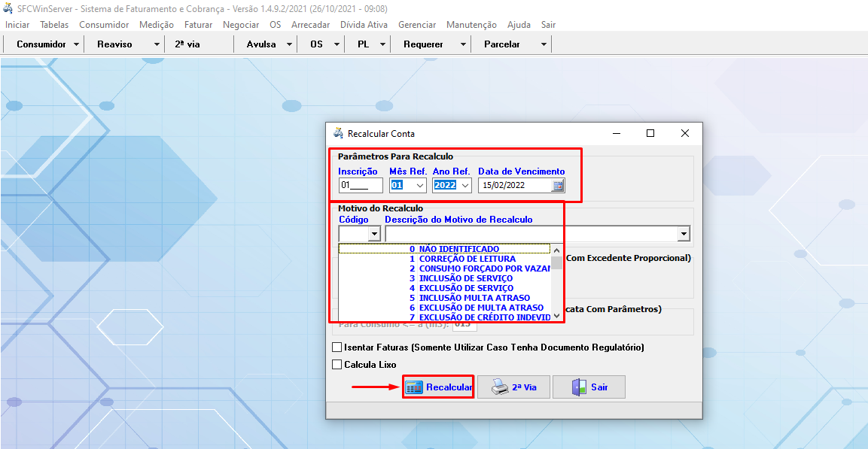This screenshot has height=449, width=868.
Task: Select CORREÇÃO DE LEITURA from the list
Action: pos(467,259)
